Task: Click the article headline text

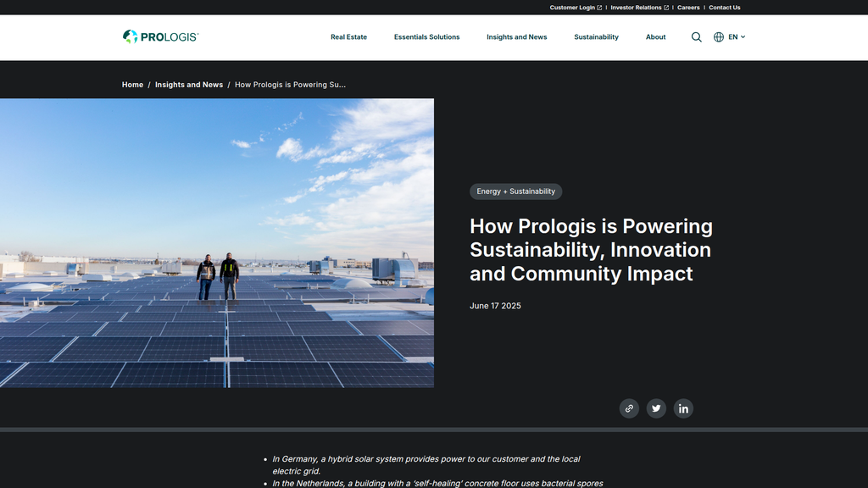Action: pos(591,250)
